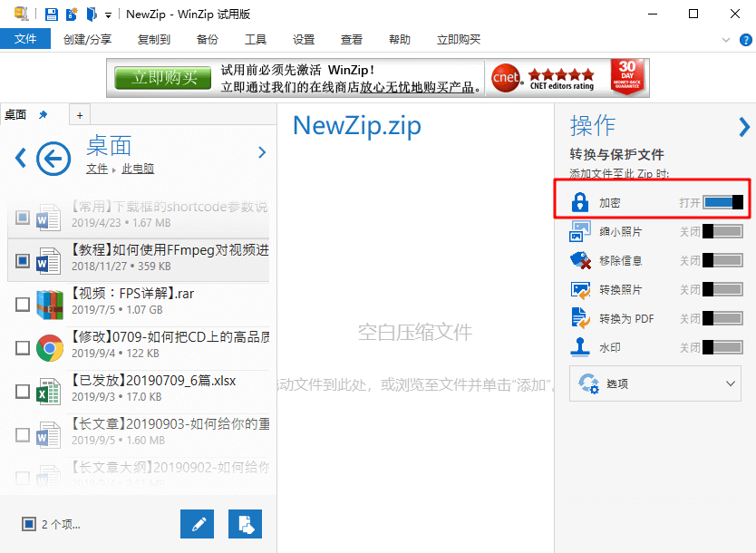The width and height of the screenshot is (756, 553).
Task: Enable the 水印 watermark toggle switch
Action: 722,347
